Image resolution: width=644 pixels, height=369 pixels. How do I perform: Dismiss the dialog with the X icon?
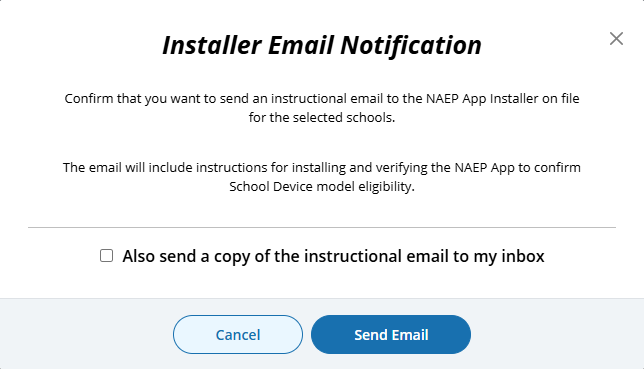coord(616,39)
